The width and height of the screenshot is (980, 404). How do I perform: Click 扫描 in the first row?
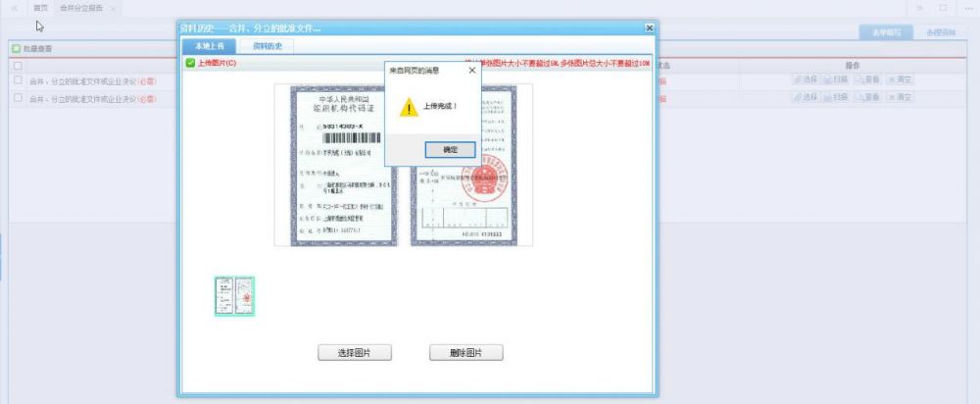point(837,80)
